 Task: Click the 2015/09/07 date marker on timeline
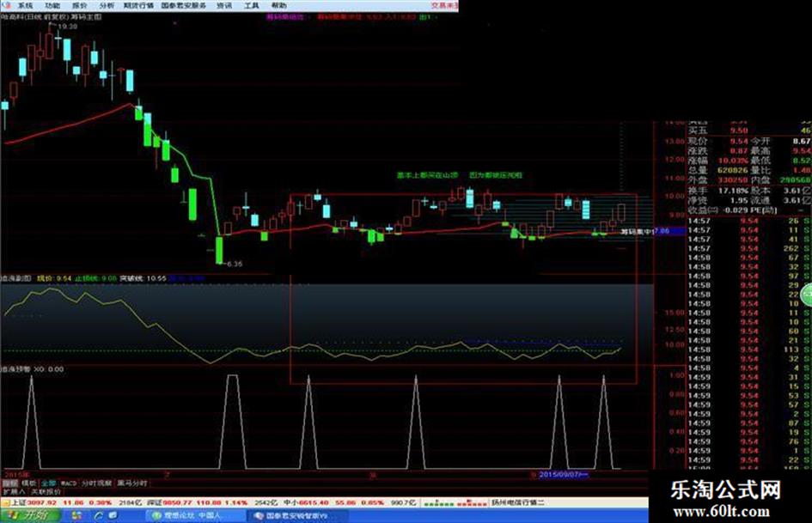564,474
